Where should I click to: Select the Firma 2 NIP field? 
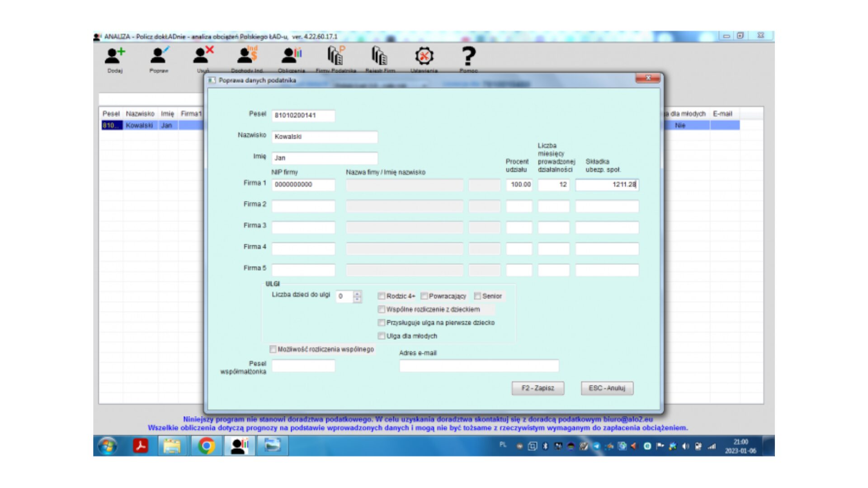coord(303,206)
